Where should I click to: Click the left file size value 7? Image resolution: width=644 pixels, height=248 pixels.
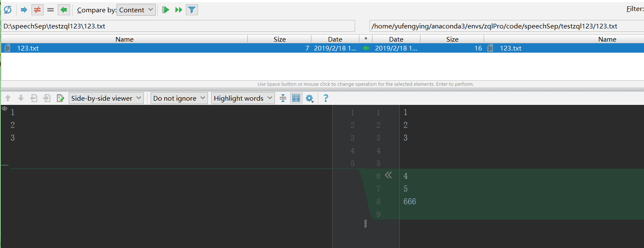[x=307, y=48]
